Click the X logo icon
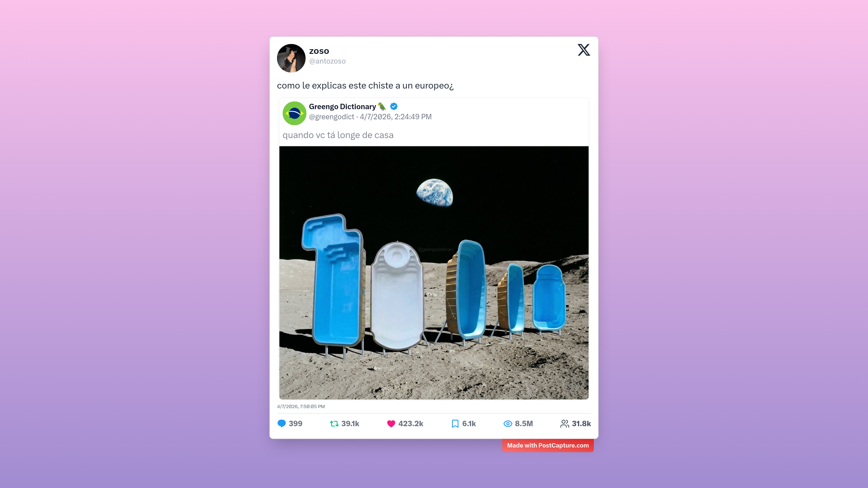The width and height of the screenshot is (868, 488). click(584, 50)
